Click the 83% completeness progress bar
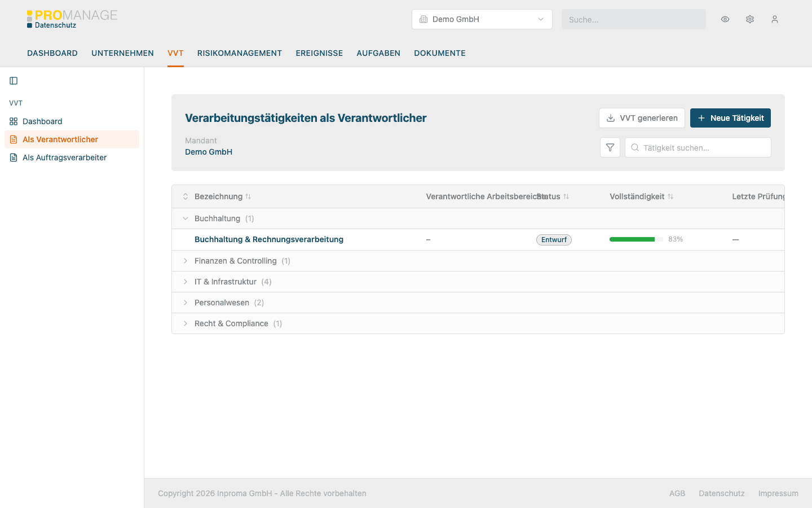This screenshot has height=508, width=812. 637,239
